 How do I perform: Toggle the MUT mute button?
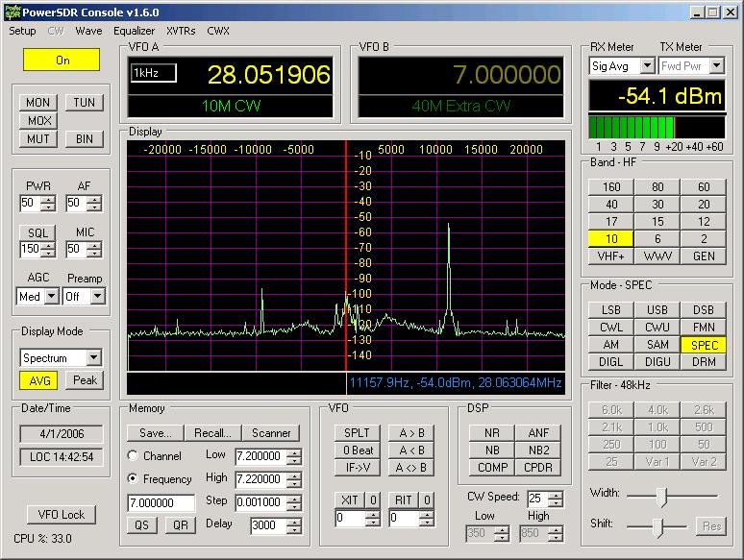[37, 139]
